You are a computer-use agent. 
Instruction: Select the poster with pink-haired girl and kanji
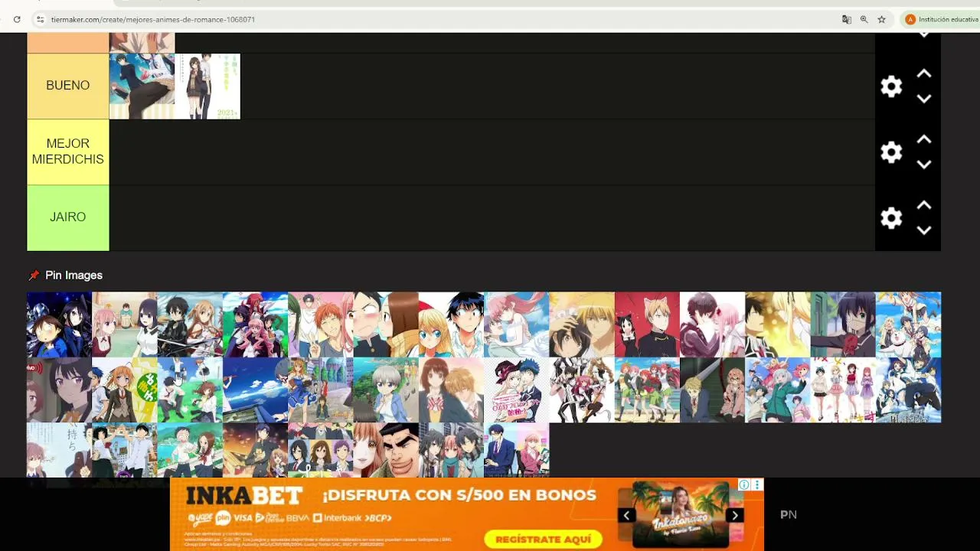tap(59, 451)
